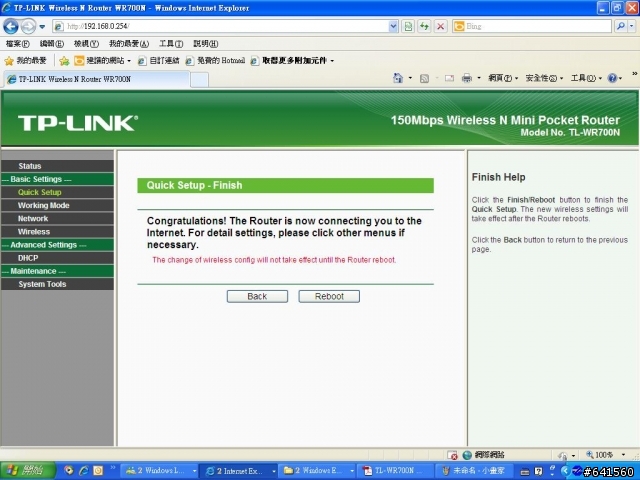This screenshot has width=640, height=480.
Task: Click the browser Back arrow button
Action: [11, 27]
